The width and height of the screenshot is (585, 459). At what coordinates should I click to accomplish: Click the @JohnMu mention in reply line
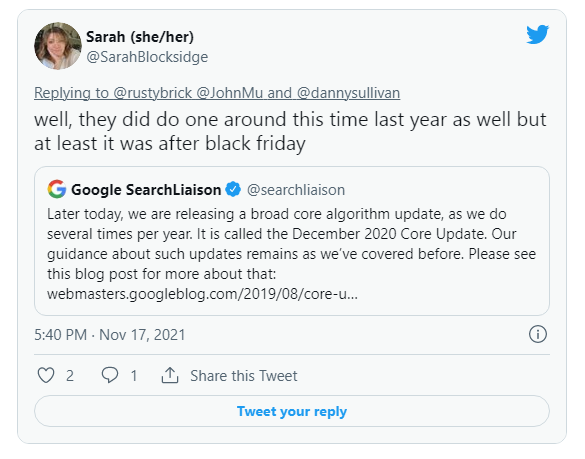pyautogui.click(x=229, y=93)
